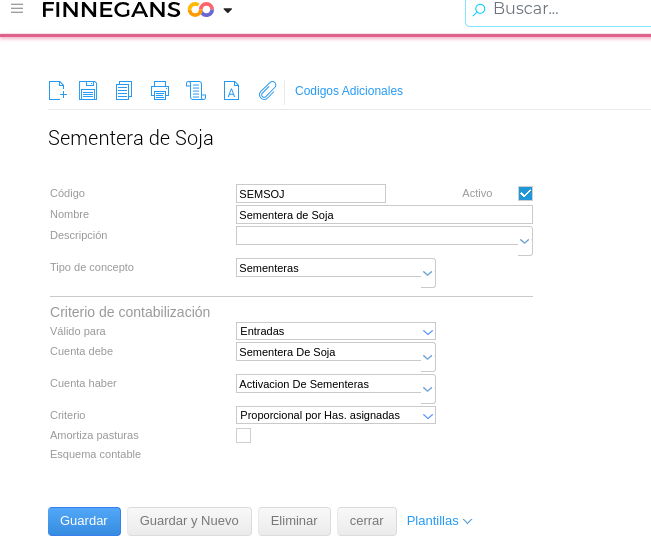The image size is (651, 553).
Task: Toggle the Activo checkbox
Action: (x=525, y=193)
